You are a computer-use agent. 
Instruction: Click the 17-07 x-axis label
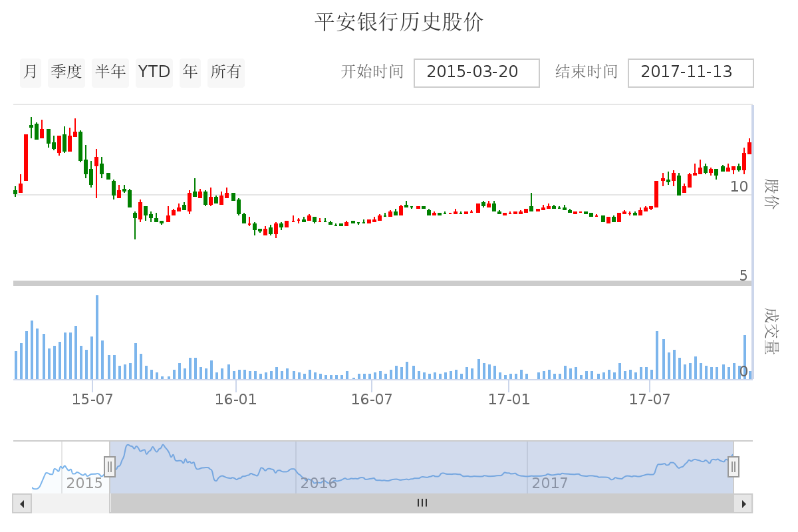(x=650, y=400)
